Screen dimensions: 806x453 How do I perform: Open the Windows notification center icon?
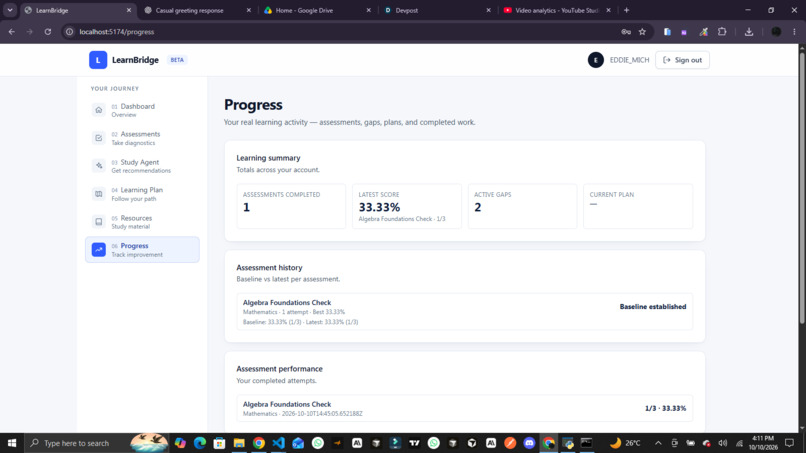pyautogui.click(x=790, y=443)
